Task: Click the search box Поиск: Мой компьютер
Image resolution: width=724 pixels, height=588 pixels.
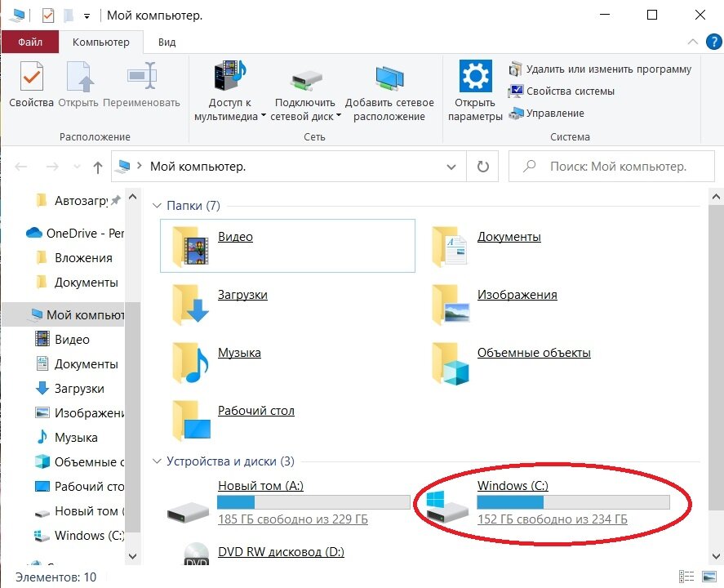Action: coord(612,167)
